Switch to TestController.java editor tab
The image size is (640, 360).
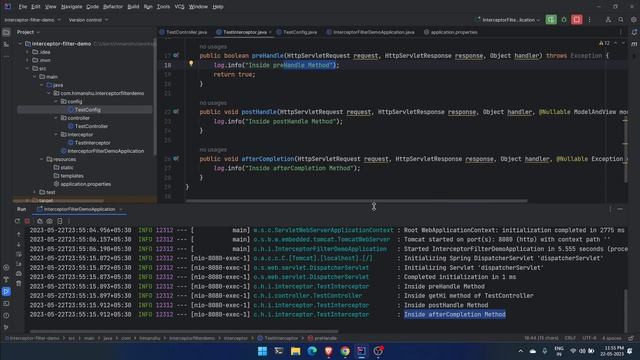(x=184, y=32)
